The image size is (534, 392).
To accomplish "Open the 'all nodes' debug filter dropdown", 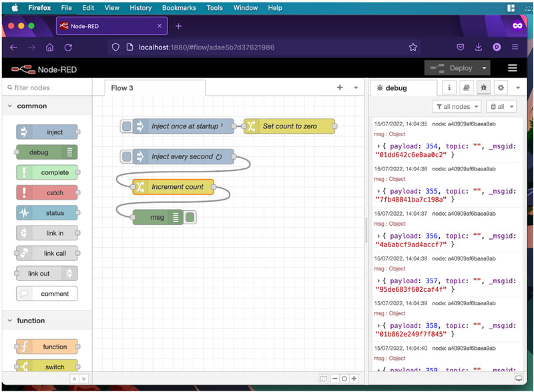I will pyautogui.click(x=457, y=107).
